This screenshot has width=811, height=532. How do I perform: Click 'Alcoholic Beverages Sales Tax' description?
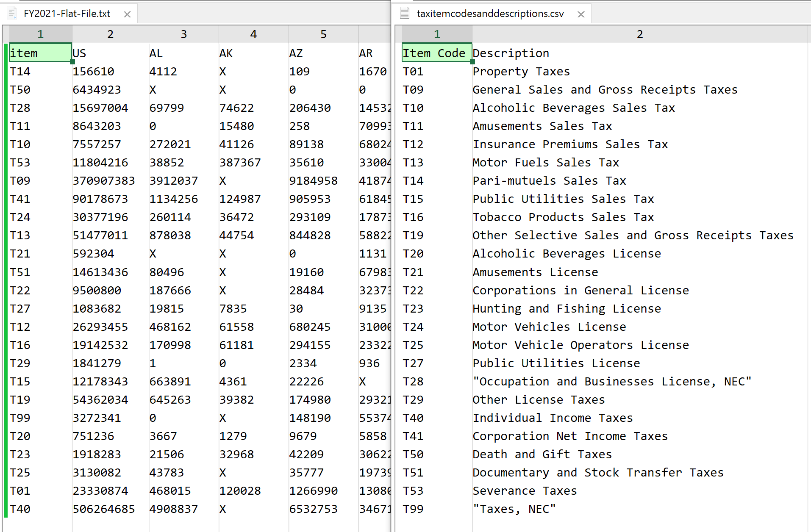pyautogui.click(x=574, y=108)
